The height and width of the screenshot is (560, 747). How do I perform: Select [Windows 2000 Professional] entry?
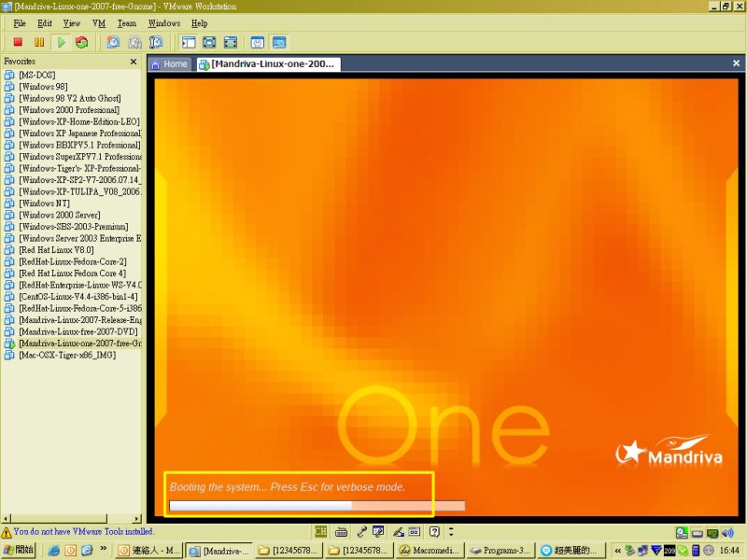click(69, 110)
